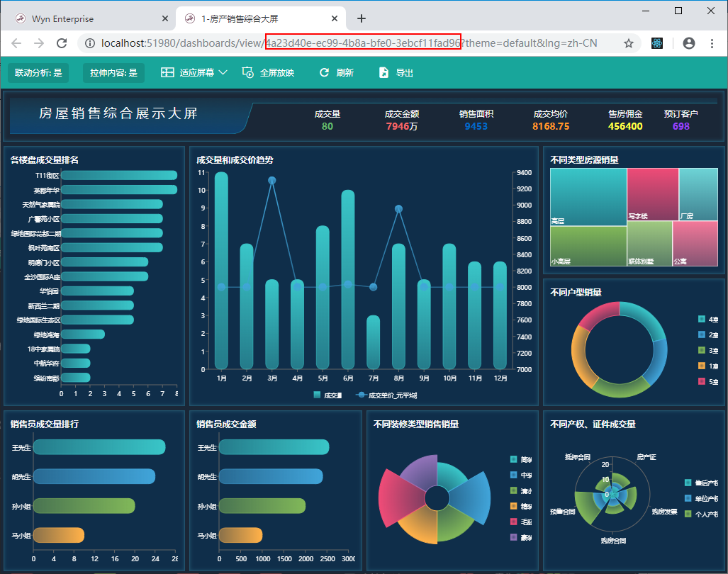
Task: Click the 全屏放映 fullscreen presentation icon
Action: pyautogui.click(x=248, y=72)
